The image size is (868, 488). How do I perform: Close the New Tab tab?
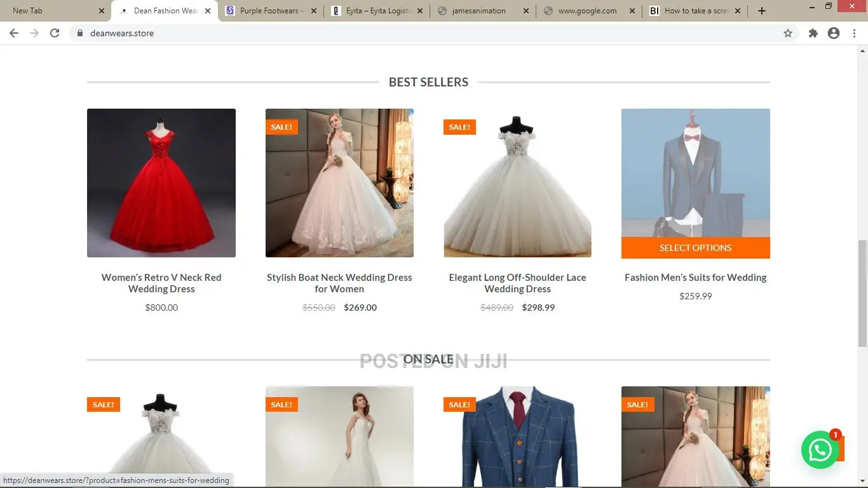tap(102, 11)
